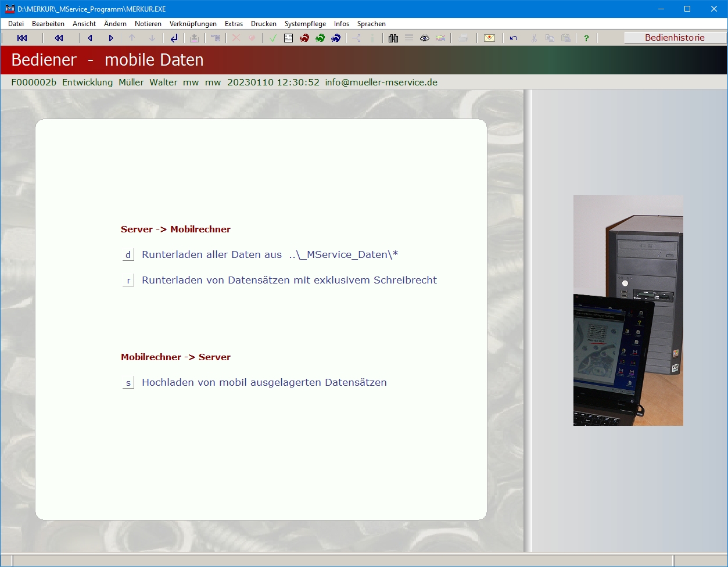
Task: Click the greyed info 'i' icon
Action: (x=372, y=38)
